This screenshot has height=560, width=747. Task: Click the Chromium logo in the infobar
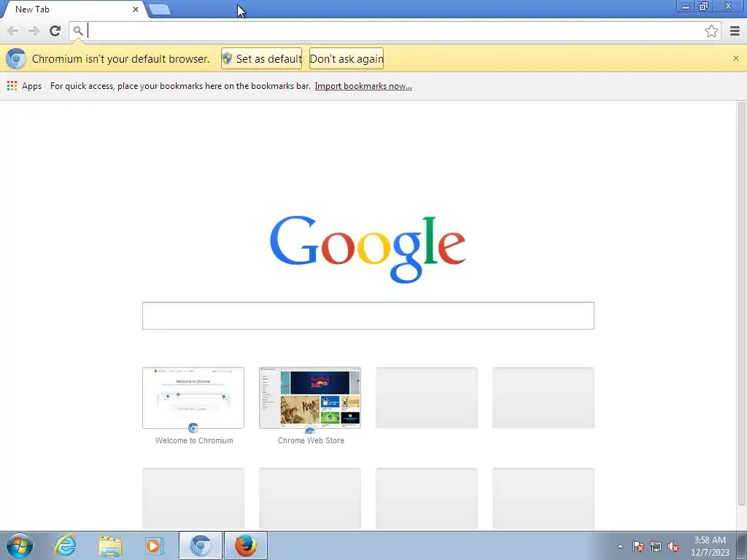tap(16, 58)
